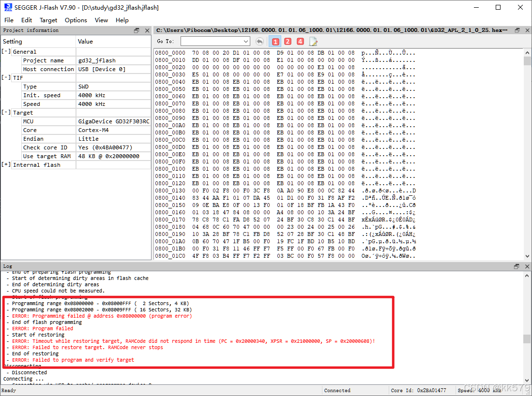This screenshot has height=396, width=532.
Task: Expand the Internal flash section
Action: pyautogui.click(x=6, y=164)
